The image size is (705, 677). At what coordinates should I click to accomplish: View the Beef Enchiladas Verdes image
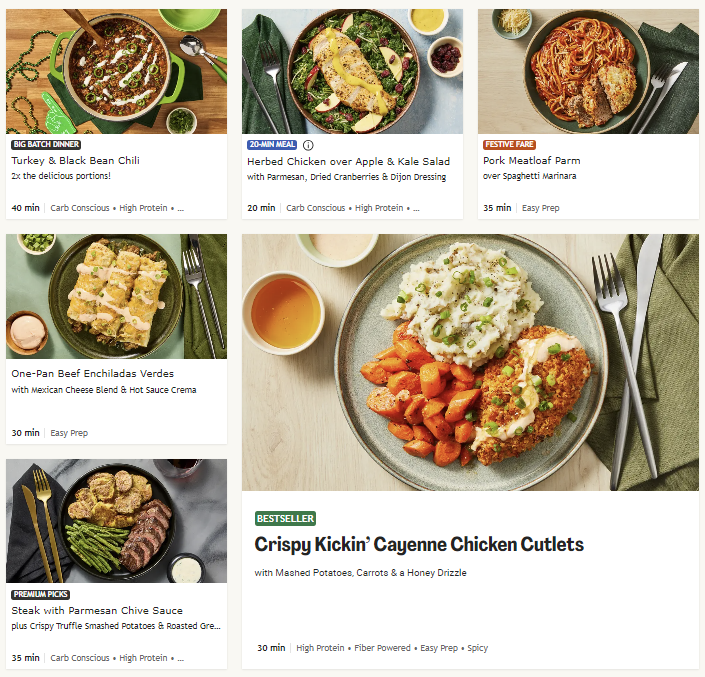tap(116, 296)
